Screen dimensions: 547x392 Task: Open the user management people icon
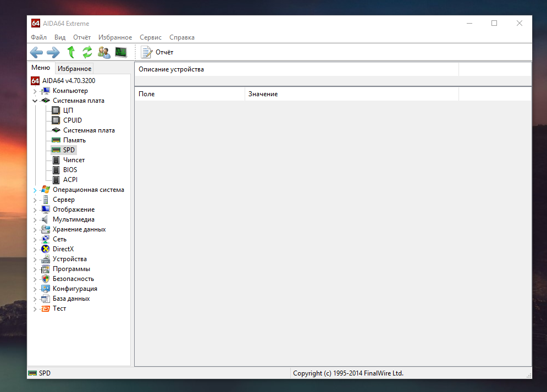click(x=104, y=52)
